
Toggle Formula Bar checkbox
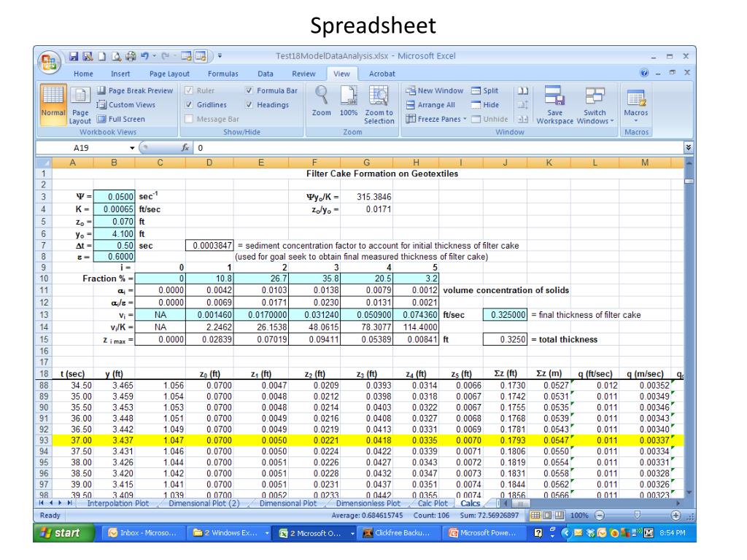tap(249, 90)
